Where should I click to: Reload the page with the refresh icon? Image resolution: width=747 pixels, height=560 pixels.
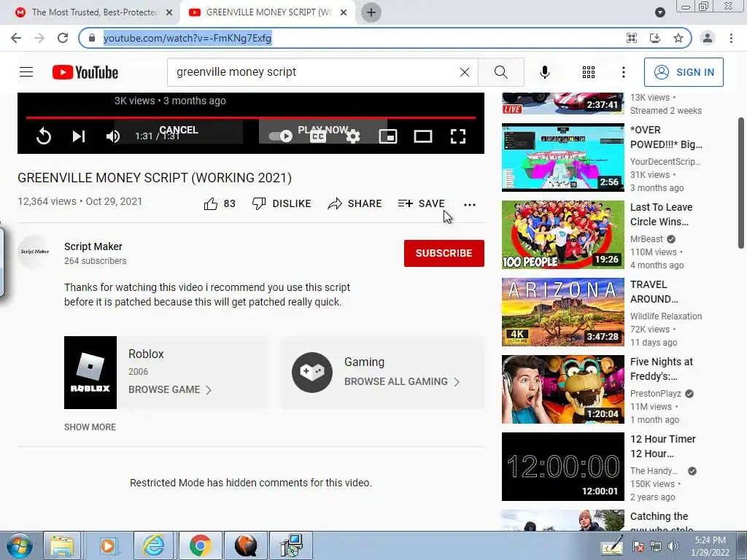click(x=63, y=38)
